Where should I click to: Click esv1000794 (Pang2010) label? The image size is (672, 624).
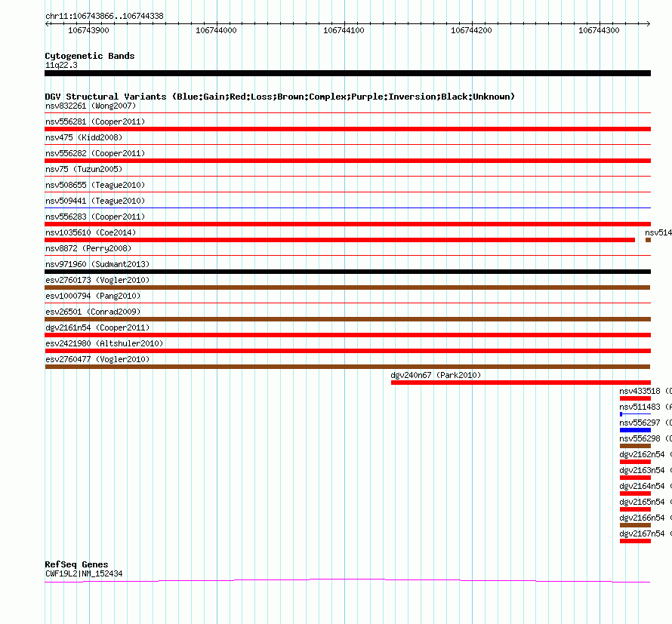tap(93, 296)
